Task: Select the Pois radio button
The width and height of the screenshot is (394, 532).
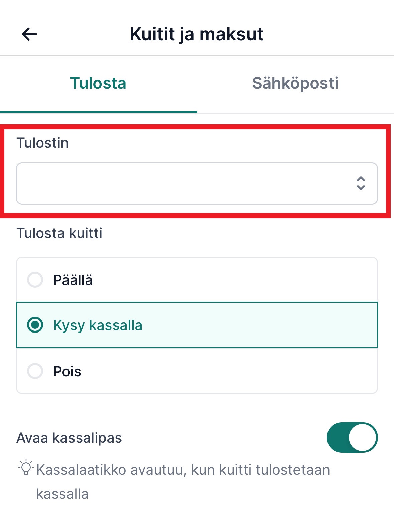Action: [x=35, y=371]
